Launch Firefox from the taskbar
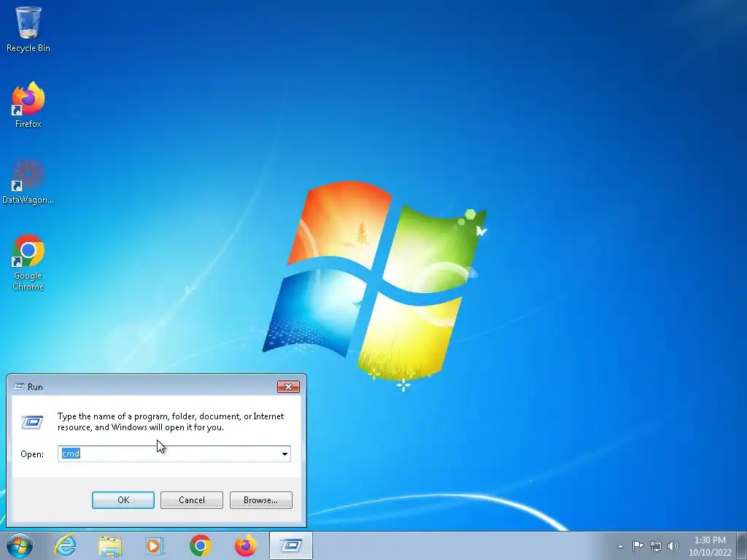This screenshot has width=747, height=560. pyautogui.click(x=246, y=545)
